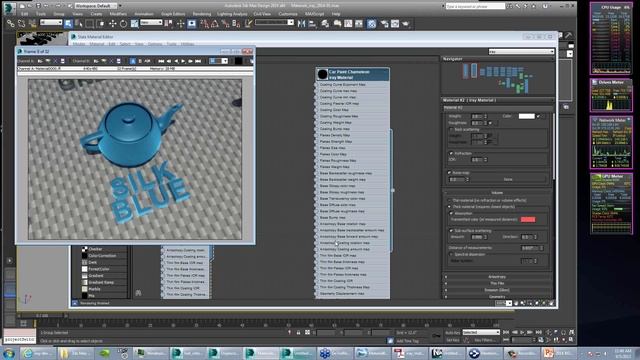Toggle the Bump map checkbox
640x360 pixels.
(x=449, y=173)
